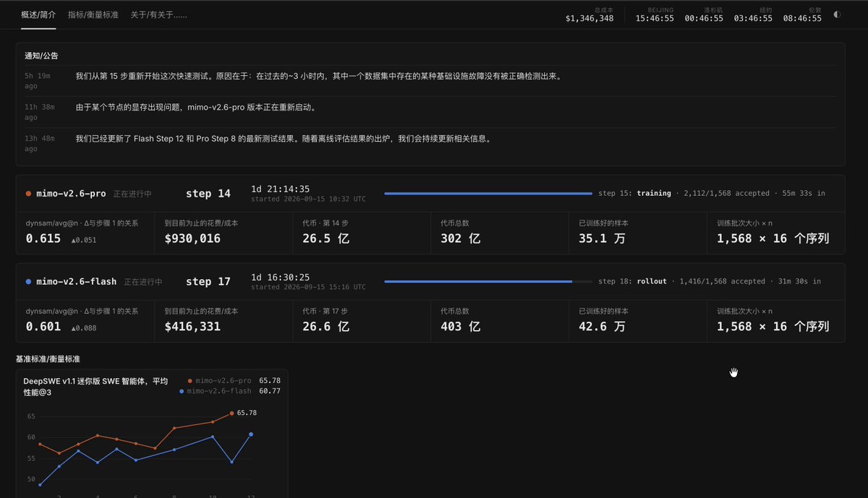
Task: Click the orange status dot beside mimo-v2.6-pro card title
Action: pos(28,194)
